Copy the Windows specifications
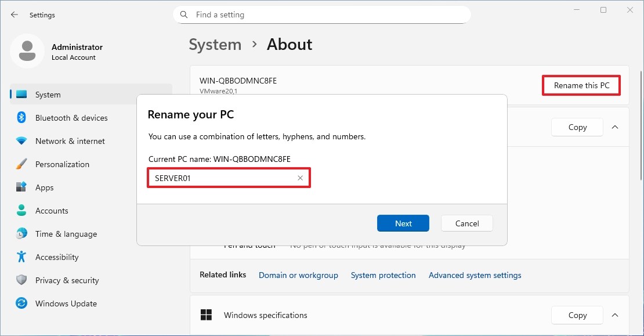644x336 pixels. tap(577, 315)
